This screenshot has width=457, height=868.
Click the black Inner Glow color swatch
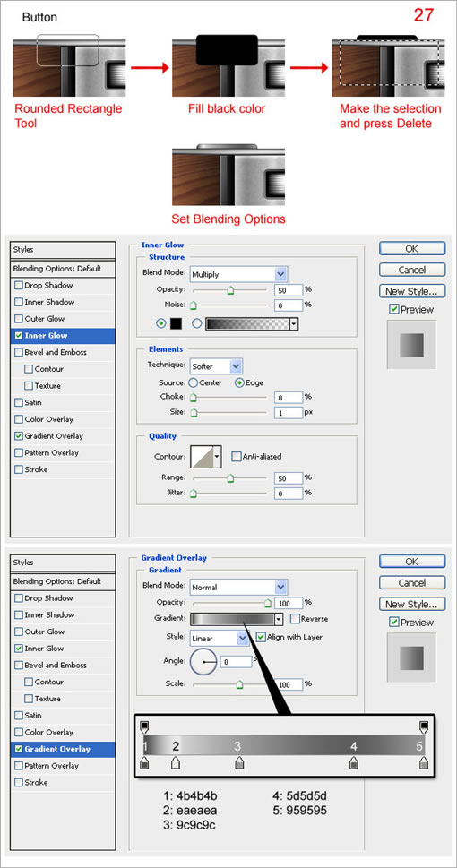pyautogui.click(x=177, y=324)
